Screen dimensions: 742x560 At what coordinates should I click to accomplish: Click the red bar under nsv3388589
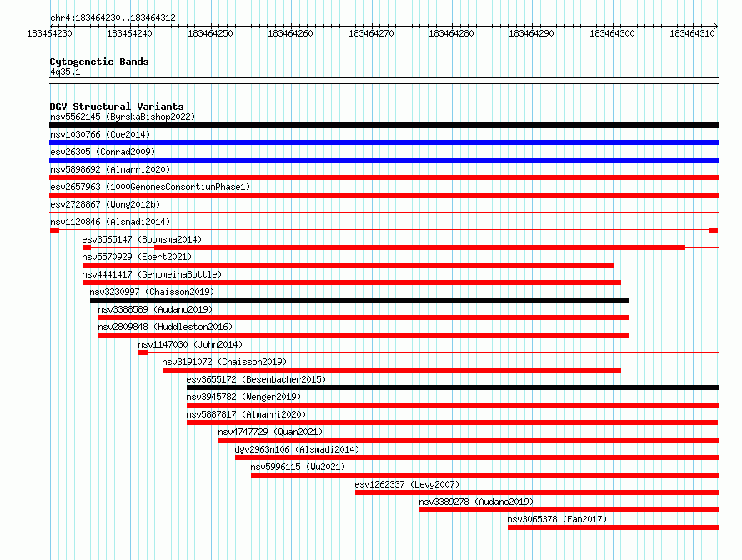point(363,317)
